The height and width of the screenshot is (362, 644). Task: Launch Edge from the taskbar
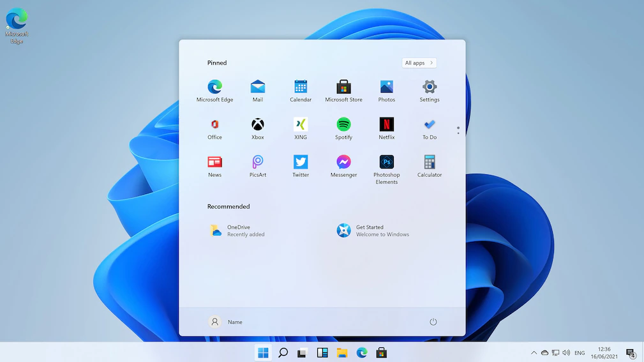(361, 352)
